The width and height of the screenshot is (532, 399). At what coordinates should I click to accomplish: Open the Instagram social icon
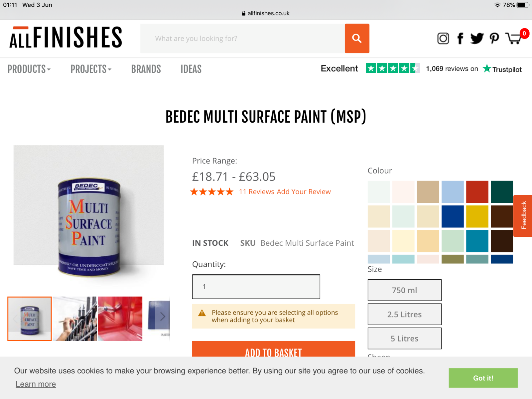443,39
